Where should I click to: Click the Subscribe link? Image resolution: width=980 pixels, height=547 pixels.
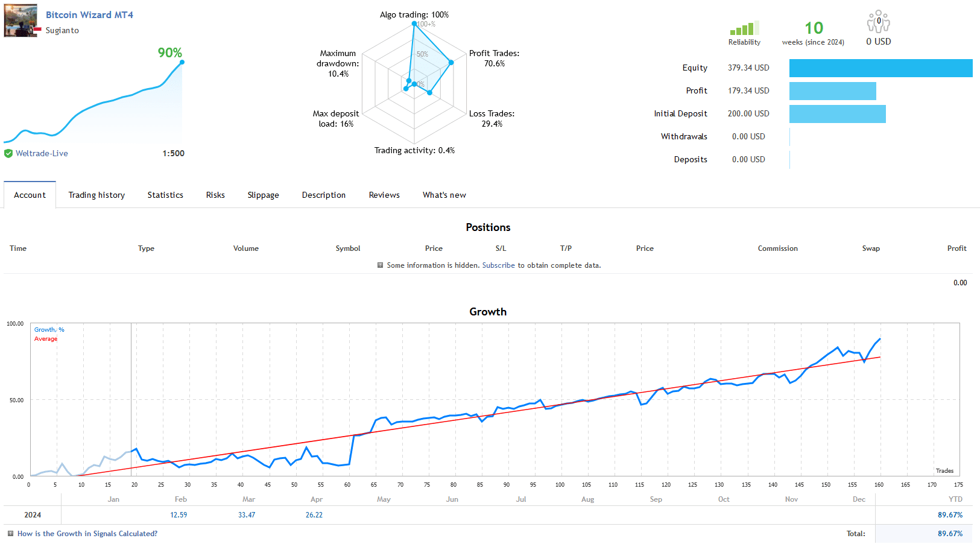498,265
